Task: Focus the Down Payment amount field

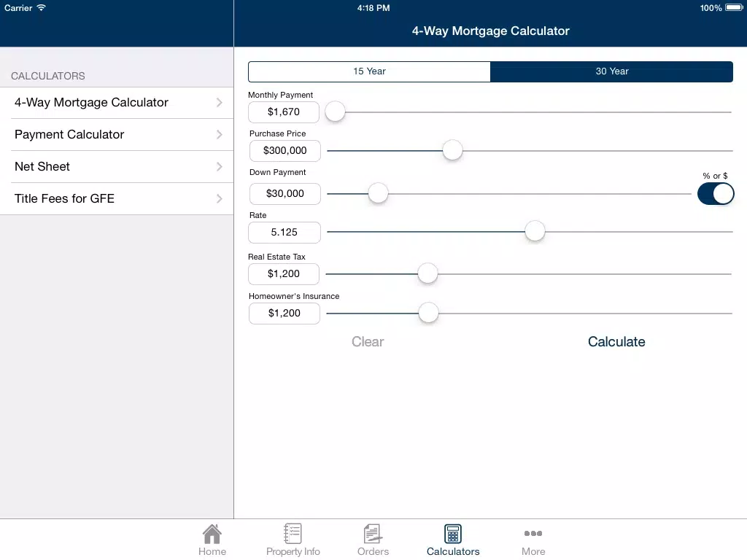Action: [x=285, y=194]
